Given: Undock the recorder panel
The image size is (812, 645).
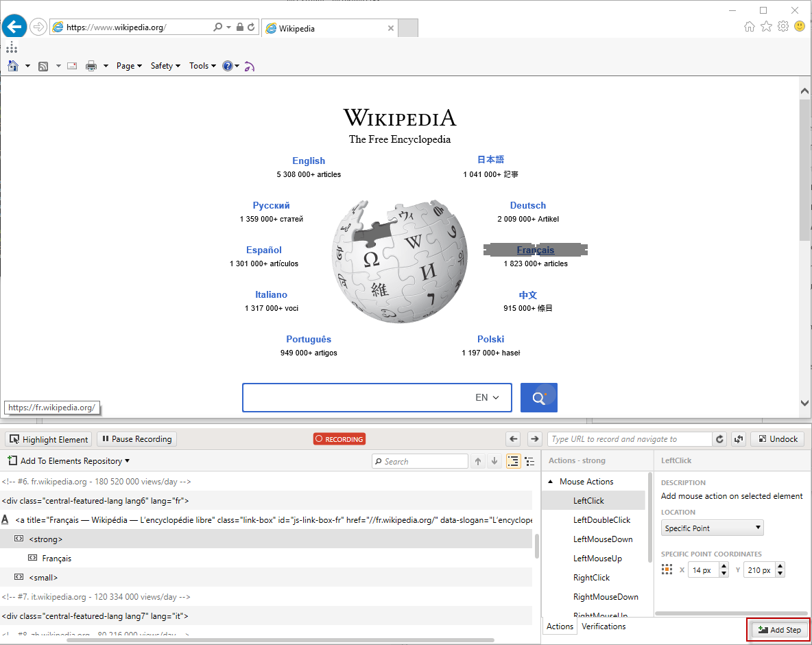Looking at the screenshot, I should (778, 439).
